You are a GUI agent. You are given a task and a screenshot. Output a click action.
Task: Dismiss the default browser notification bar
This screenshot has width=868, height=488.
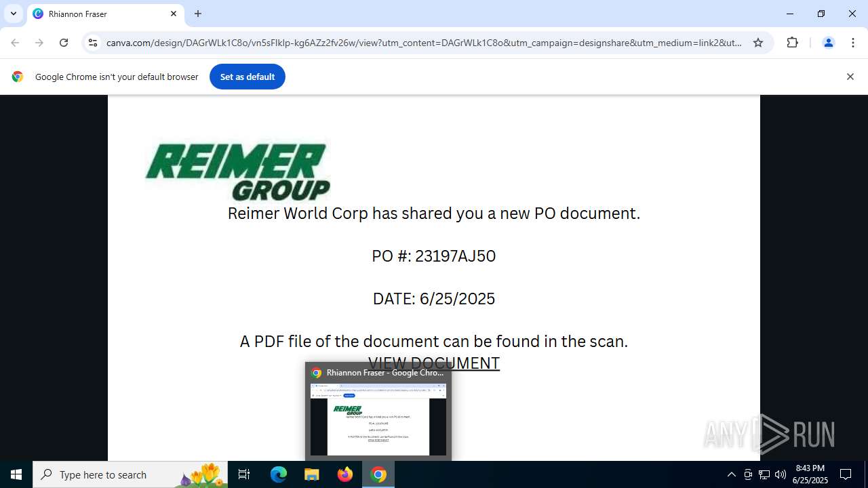click(x=850, y=77)
